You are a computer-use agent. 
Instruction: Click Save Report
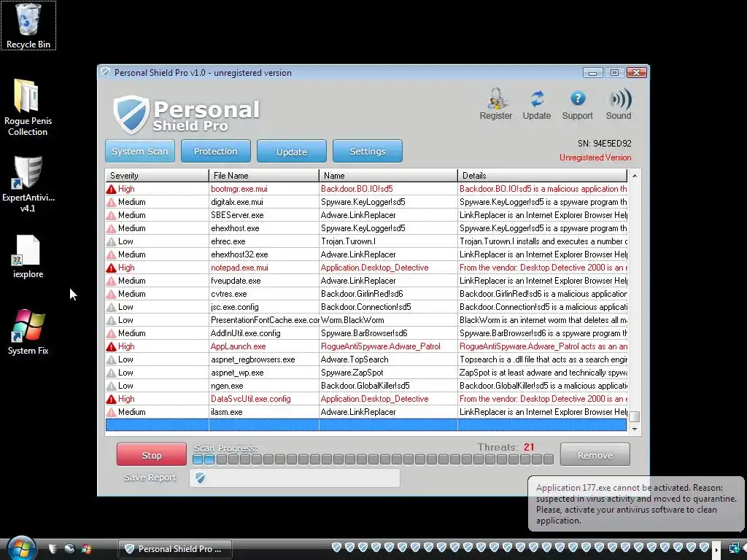150,477
